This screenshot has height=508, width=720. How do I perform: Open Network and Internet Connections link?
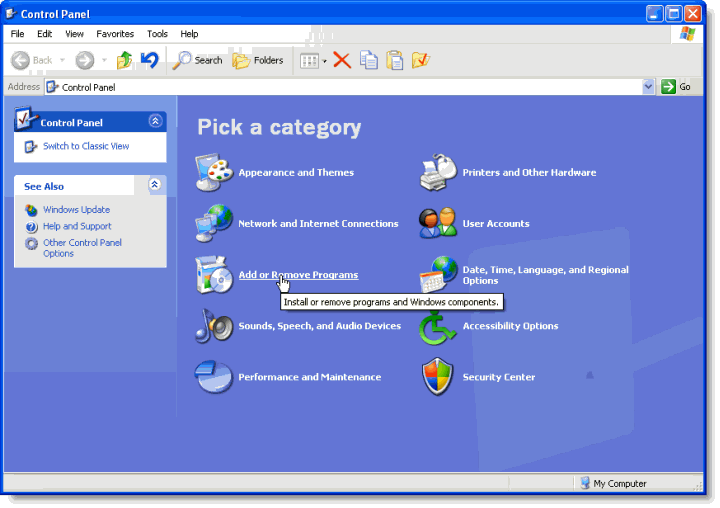[x=318, y=224]
